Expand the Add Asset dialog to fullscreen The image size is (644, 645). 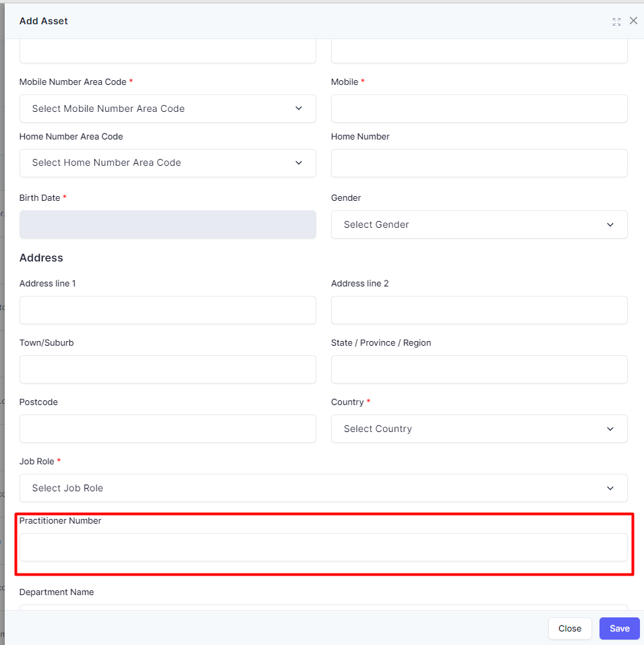pyautogui.click(x=616, y=22)
